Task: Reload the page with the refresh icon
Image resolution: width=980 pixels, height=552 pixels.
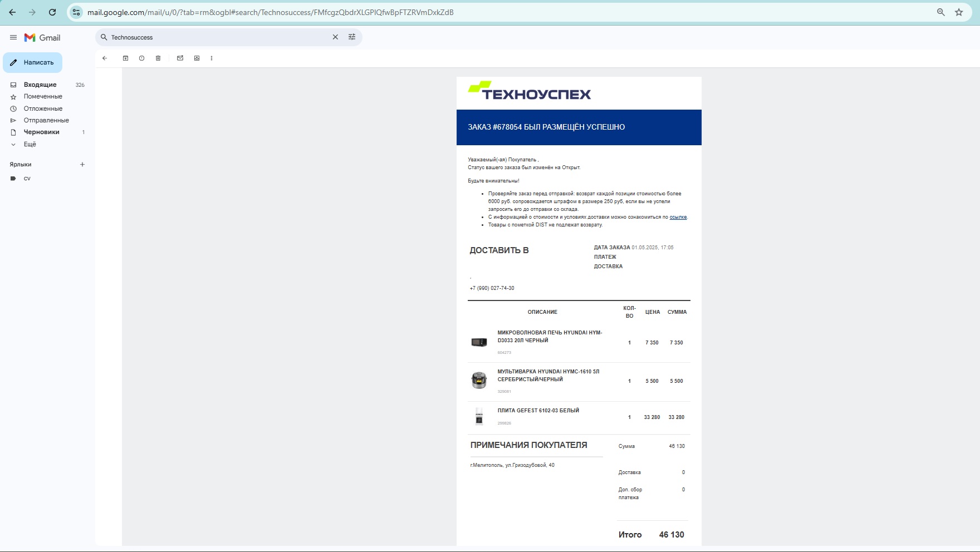Action: point(52,12)
